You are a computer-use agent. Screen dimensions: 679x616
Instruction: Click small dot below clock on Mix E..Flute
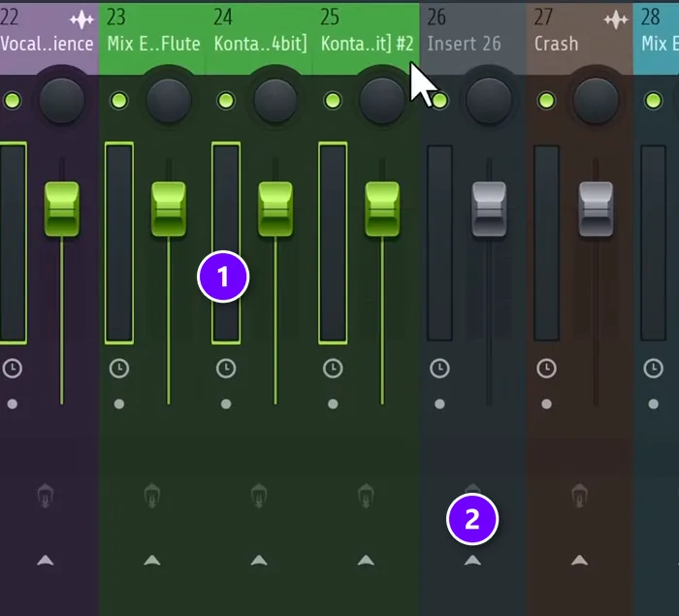point(119,405)
